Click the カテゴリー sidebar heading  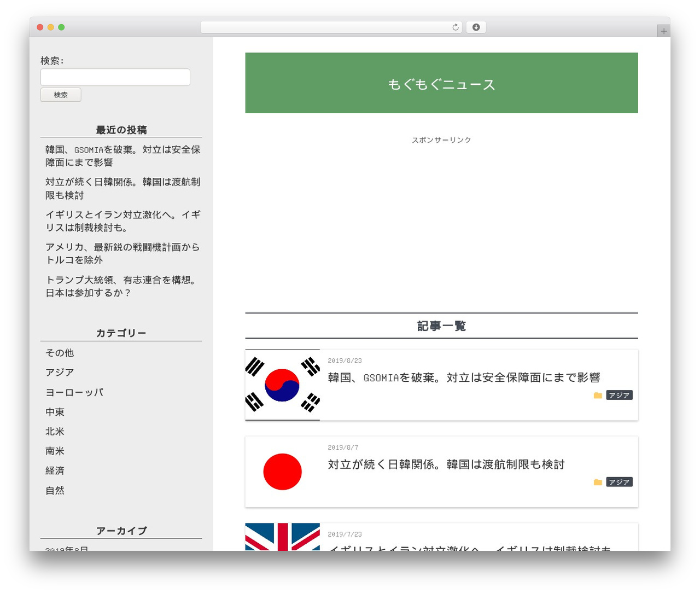point(121,333)
